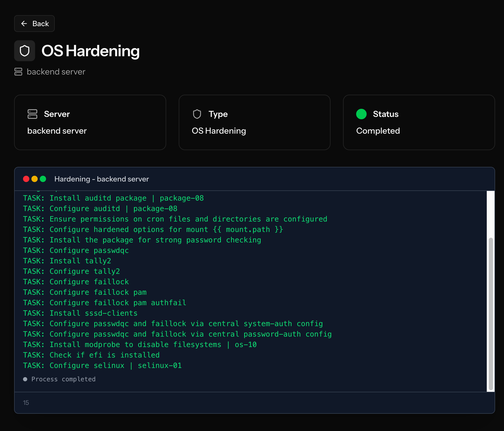The width and height of the screenshot is (504, 431).
Task: Click log line Configure selinux | selinux-01
Action: (x=102, y=366)
